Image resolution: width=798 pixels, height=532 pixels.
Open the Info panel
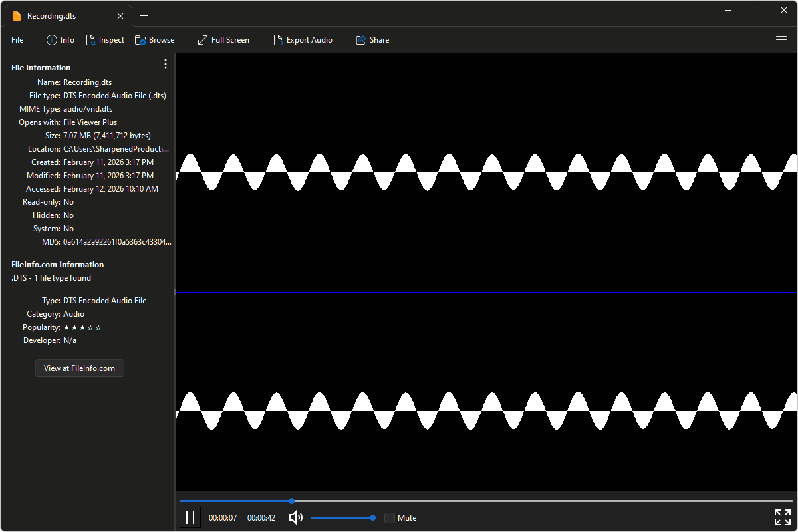pyautogui.click(x=60, y=40)
